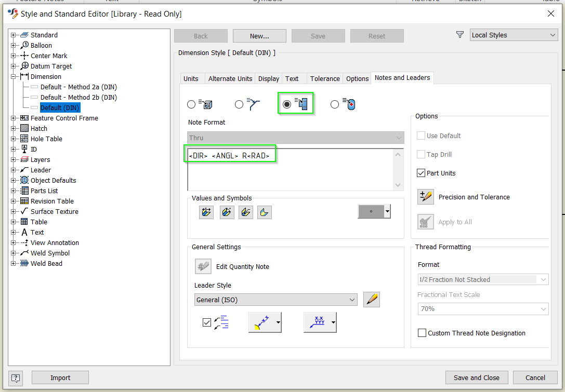Screen dimensions: 565x392
Task: Click the Revision Table icon
Action: [24, 201]
